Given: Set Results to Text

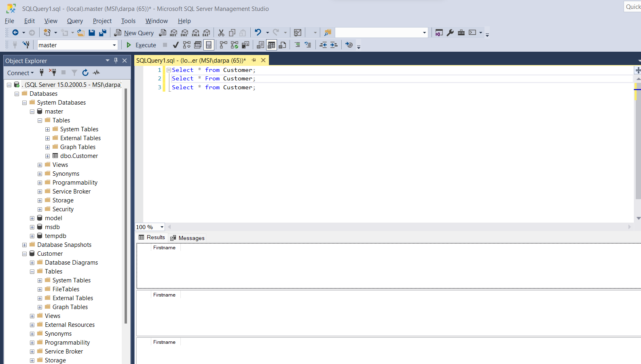Looking at the screenshot, I should coord(260,45).
